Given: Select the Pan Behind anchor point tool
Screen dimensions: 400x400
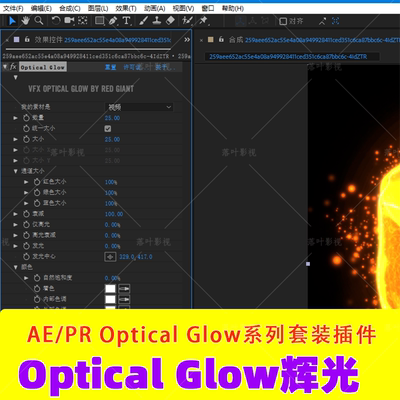Looking at the screenshot, I should [x=83, y=21].
